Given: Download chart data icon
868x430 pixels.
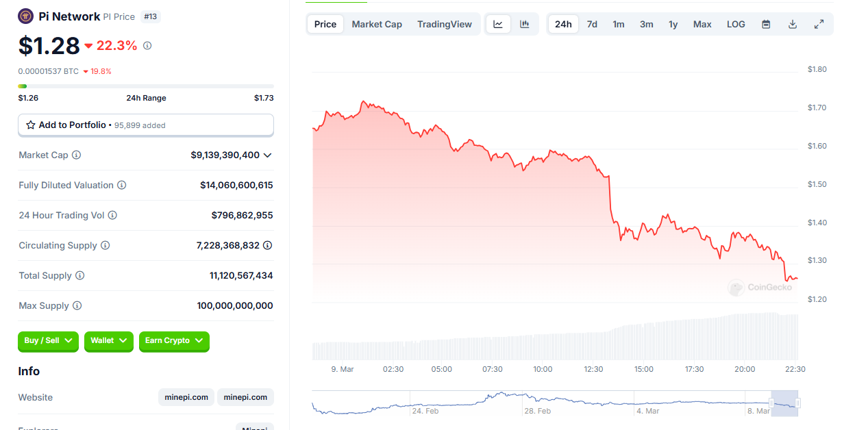Looking at the screenshot, I should click(x=793, y=24).
